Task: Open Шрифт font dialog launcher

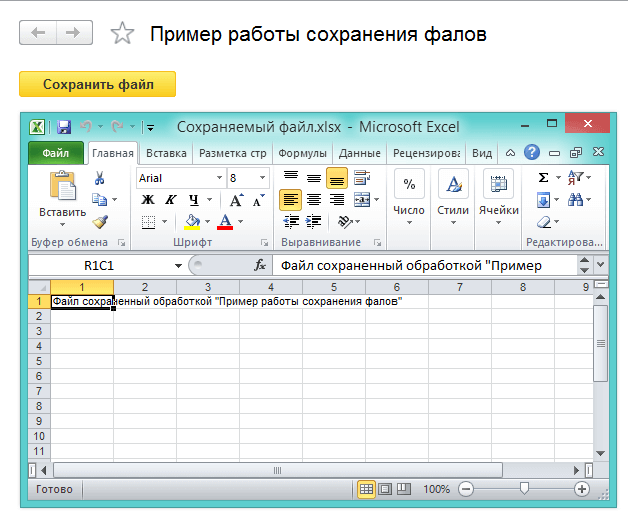Action: [x=264, y=242]
